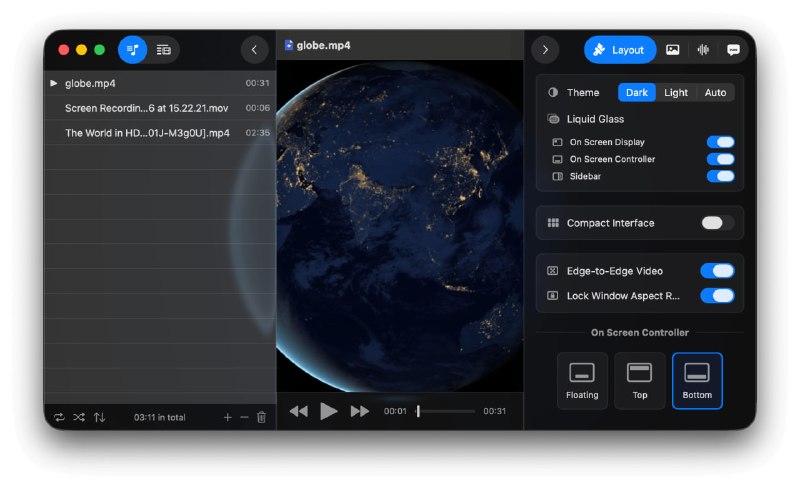Click the elapsed time 00:01 label
This screenshot has height=488, width=800.
(x=395, y=411)
